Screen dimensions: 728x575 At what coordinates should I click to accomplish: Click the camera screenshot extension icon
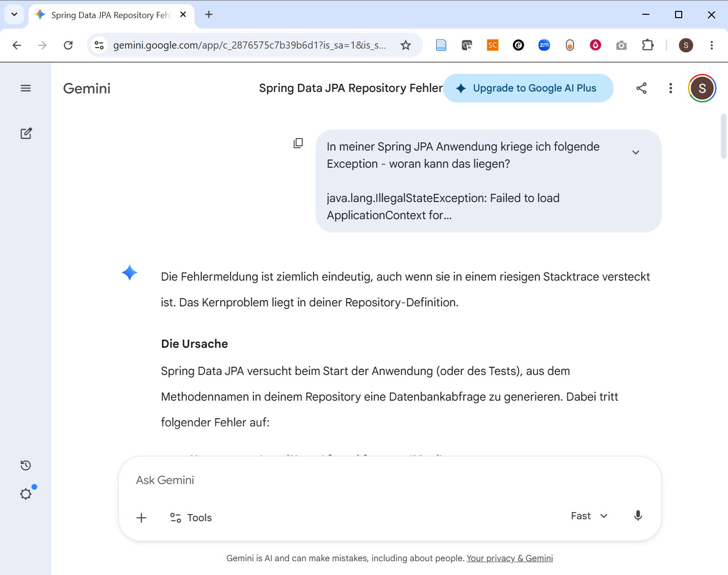click(x=621, y=45)
